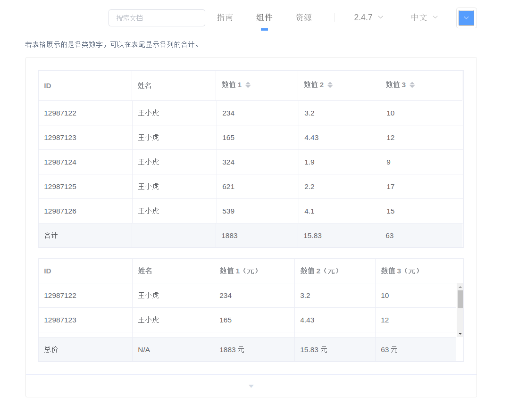Viewport: 527px width, 420px height.
Task: Click the 15.83 元 total cell
Action: point(335,349)
